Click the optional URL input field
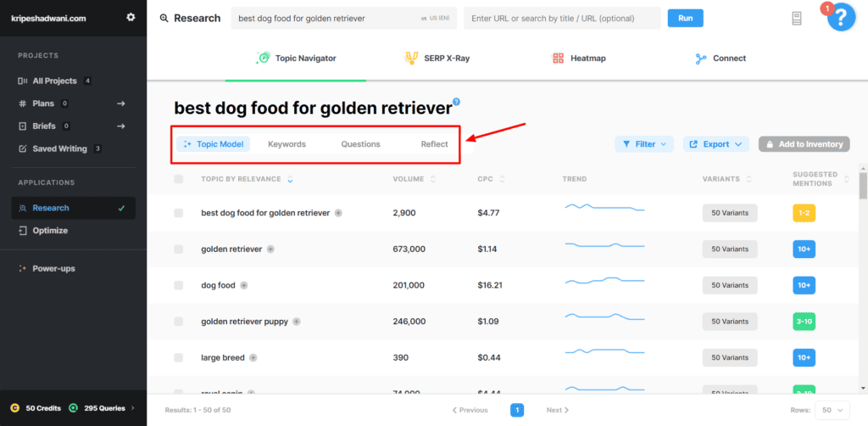868x426 pixels. 563,19
